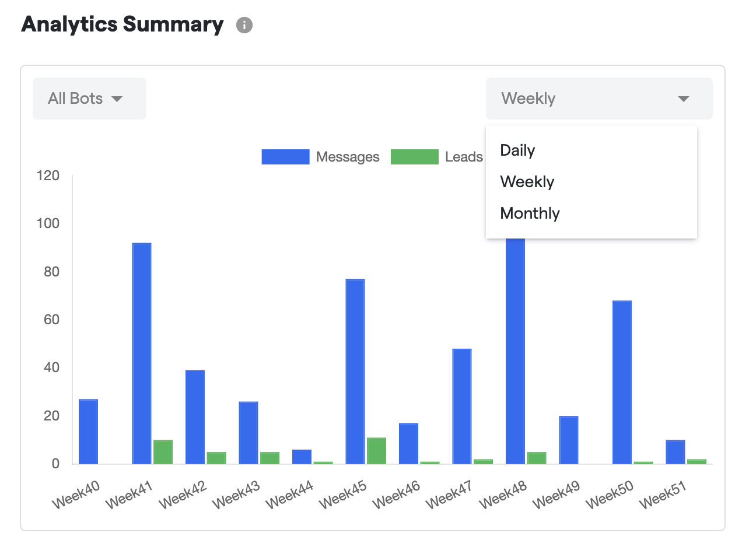Screen dimensions: 756x547
Task: Click the arrow on the Weekly period selector
Action: [x=683, y=99]
